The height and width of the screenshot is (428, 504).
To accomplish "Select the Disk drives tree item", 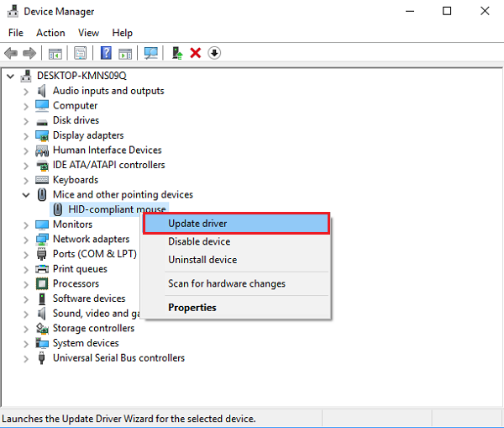I will (x=75, y=120).
